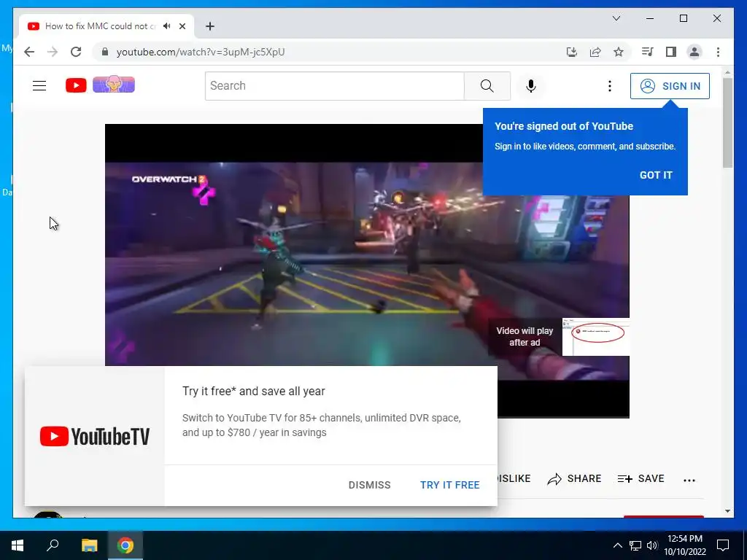Open the YouTube guide hamburger menu
The image size is (747, 560).
39,86
